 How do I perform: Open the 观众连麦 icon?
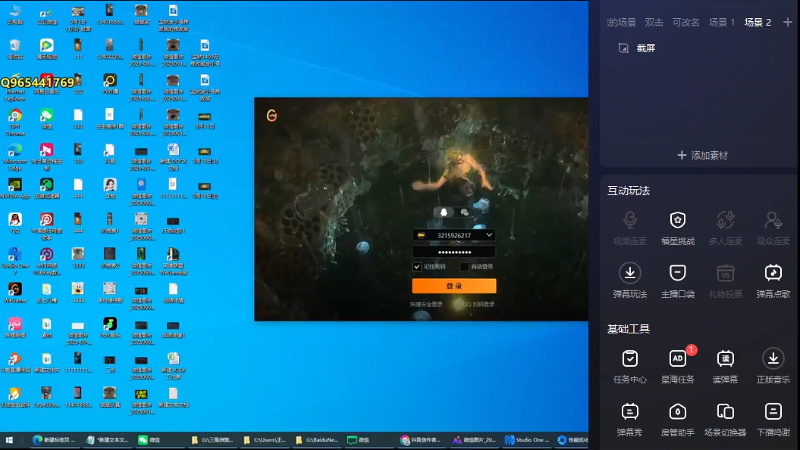tap(773, 220)
